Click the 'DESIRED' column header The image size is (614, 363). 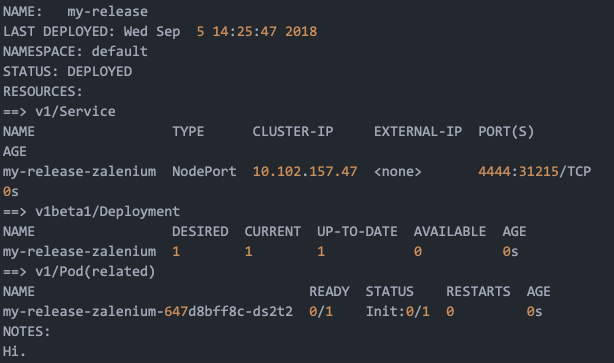coord(200,231)
